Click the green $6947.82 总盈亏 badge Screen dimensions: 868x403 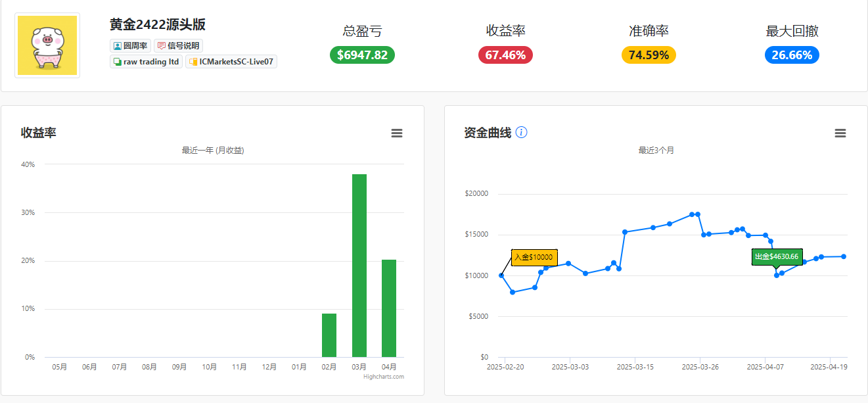tap(362, 55)
